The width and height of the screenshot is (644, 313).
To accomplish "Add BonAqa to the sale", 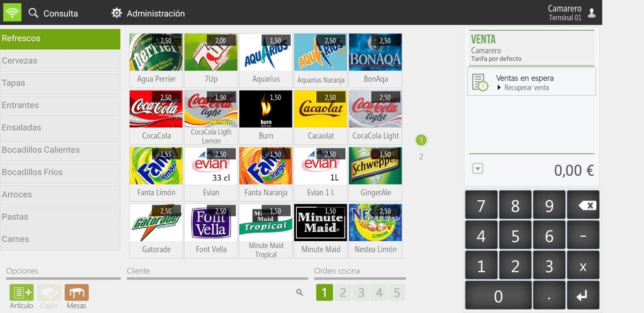I will [376, 60].
